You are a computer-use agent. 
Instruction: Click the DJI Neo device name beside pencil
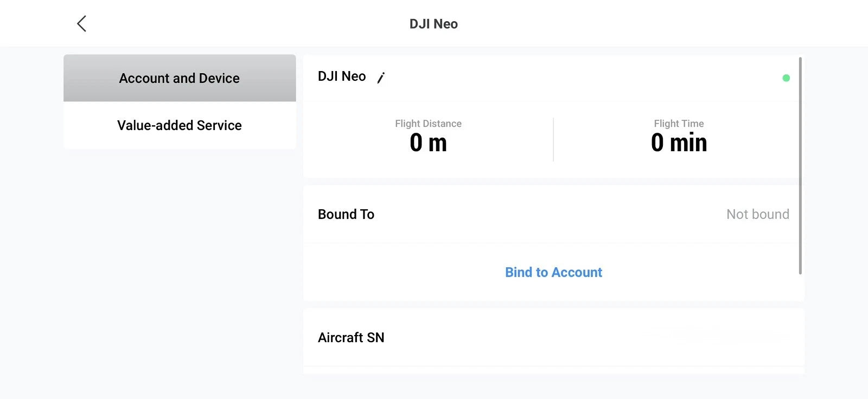coord(342,76)
